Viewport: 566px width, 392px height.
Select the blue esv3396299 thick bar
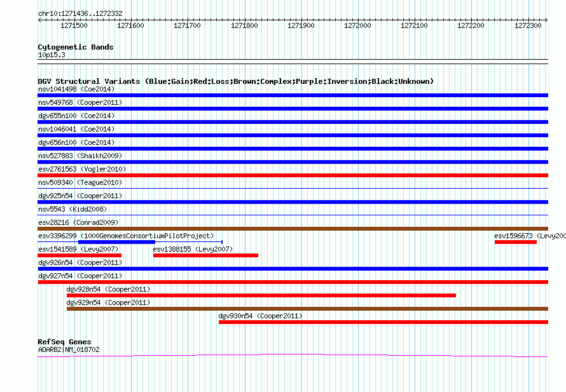click(x=116, y=242)
